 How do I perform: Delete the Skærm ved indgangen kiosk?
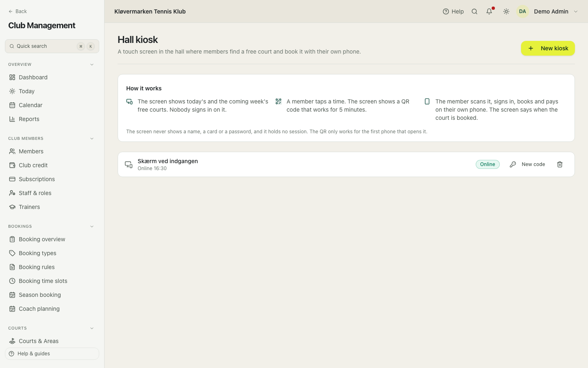tap(560, 164)
